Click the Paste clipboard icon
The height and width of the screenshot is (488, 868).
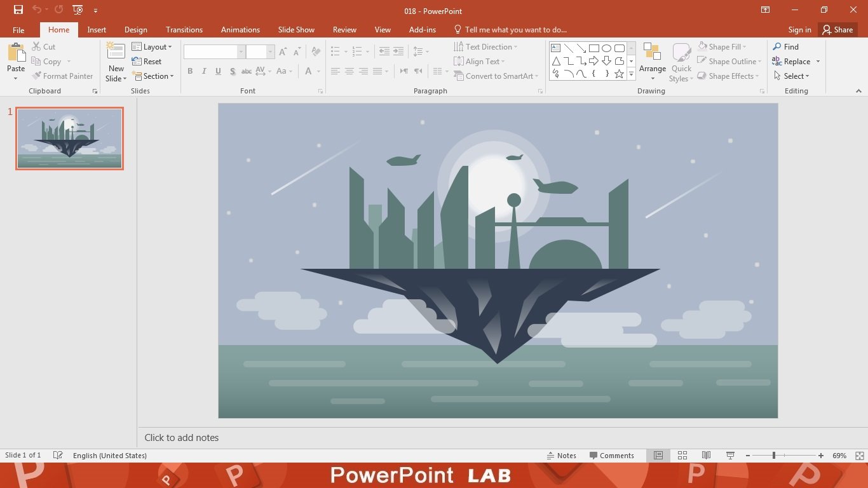16,52
